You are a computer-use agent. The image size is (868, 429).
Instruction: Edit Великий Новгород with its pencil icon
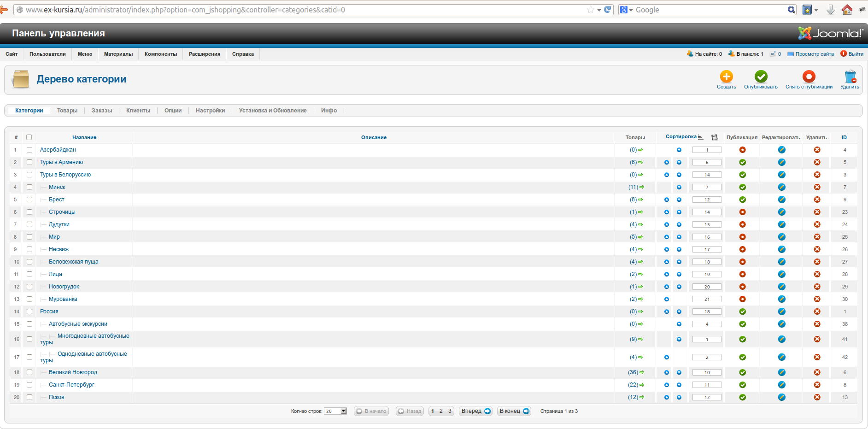click(781, 372)
